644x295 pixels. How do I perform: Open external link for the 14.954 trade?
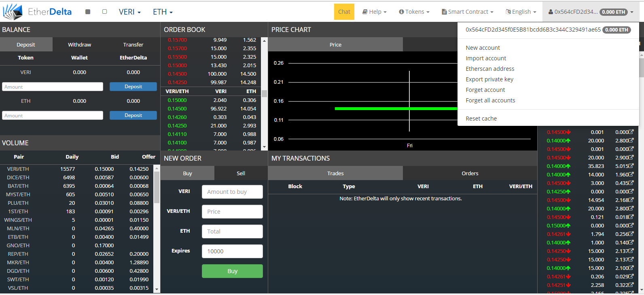click(631, 200)
